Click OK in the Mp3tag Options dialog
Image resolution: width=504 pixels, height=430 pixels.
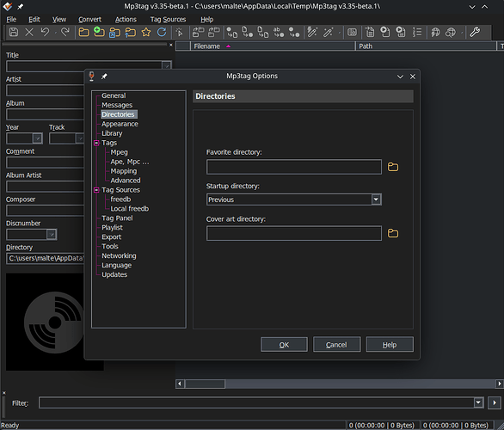point(284,345)
